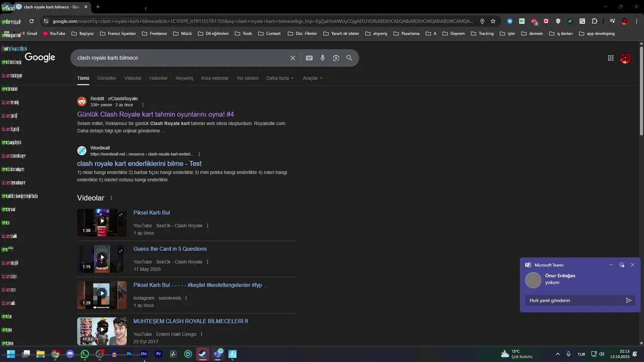Open Google account avatar on page

(625, 58)
